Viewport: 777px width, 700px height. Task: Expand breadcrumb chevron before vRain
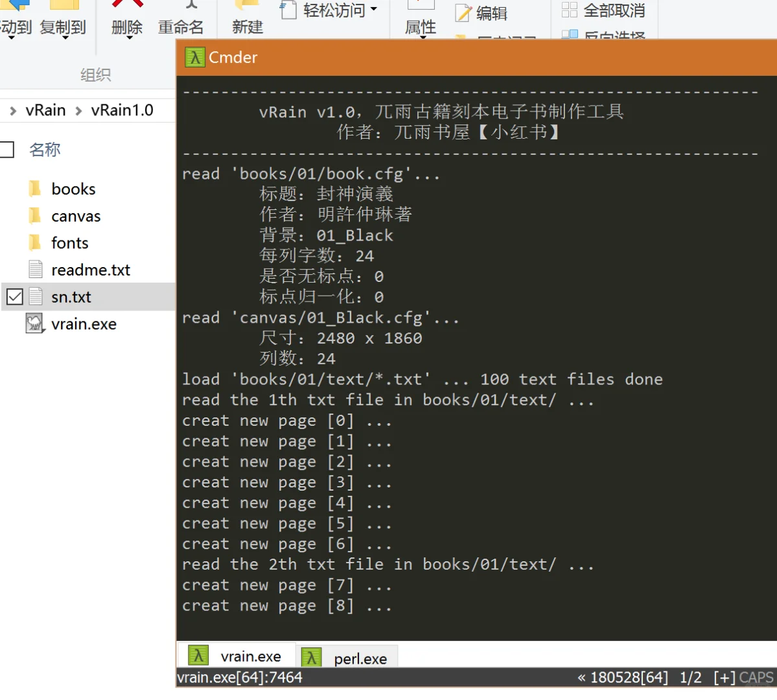[13, 111]
